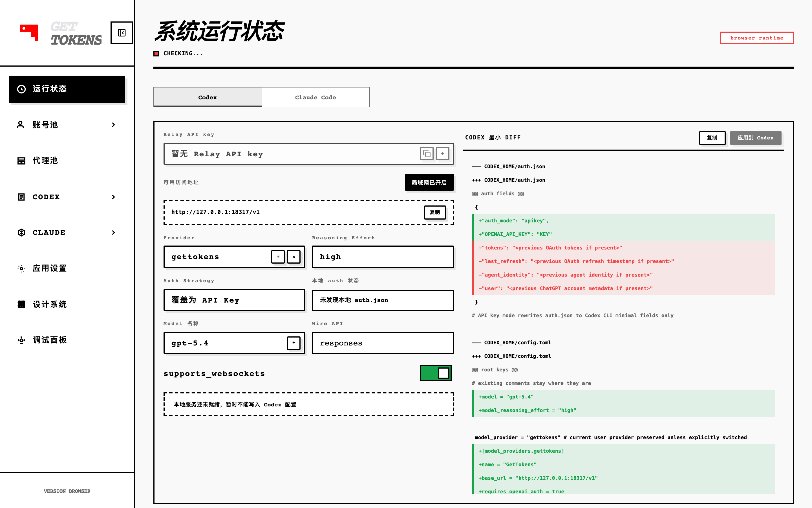The height and width of the screenshot is (508, 812).
Task: Click the CODEX 最小 DIFF heading
Action: (493, 137)
